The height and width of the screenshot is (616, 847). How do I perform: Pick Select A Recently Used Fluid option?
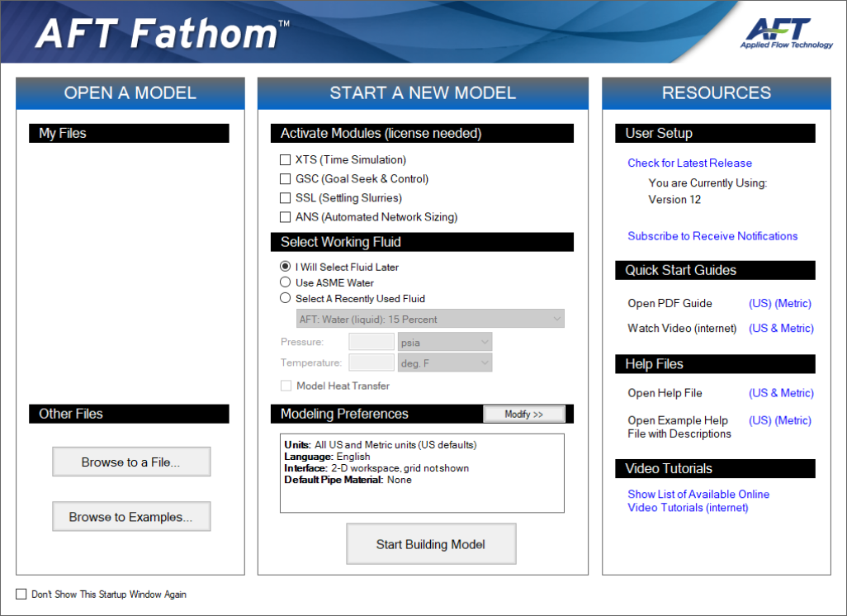point(285,298)
